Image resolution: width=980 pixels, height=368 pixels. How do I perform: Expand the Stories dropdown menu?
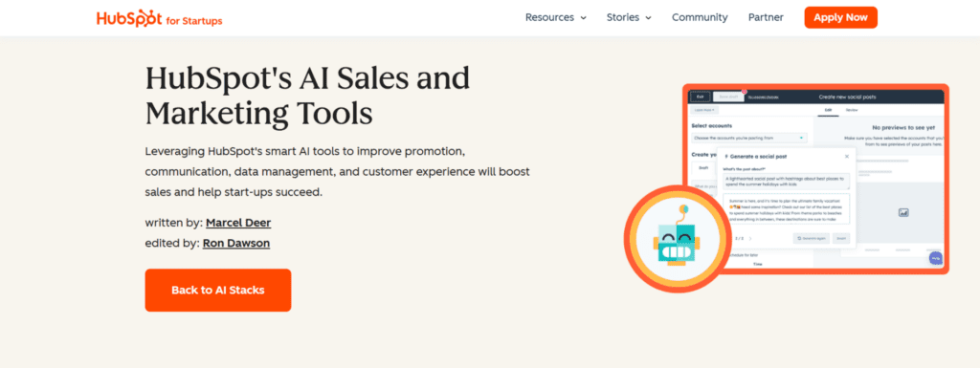629,17
